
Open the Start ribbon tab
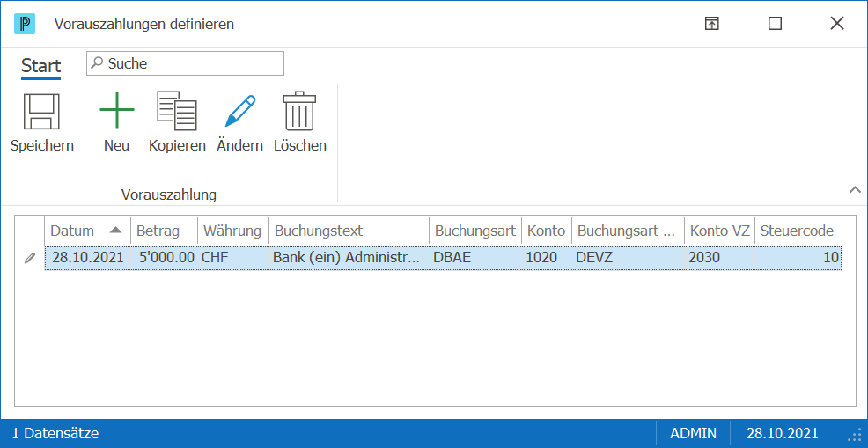click(41, 66)
